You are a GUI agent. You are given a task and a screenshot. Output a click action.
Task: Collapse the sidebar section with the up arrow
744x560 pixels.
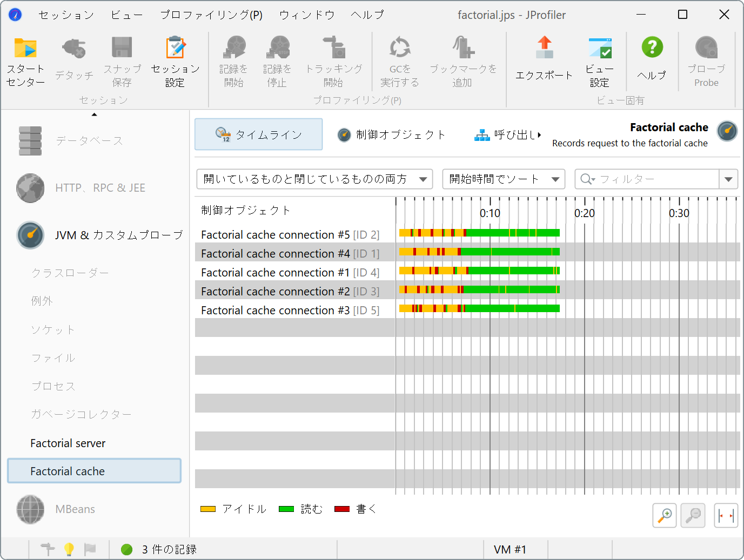(95, 114)
